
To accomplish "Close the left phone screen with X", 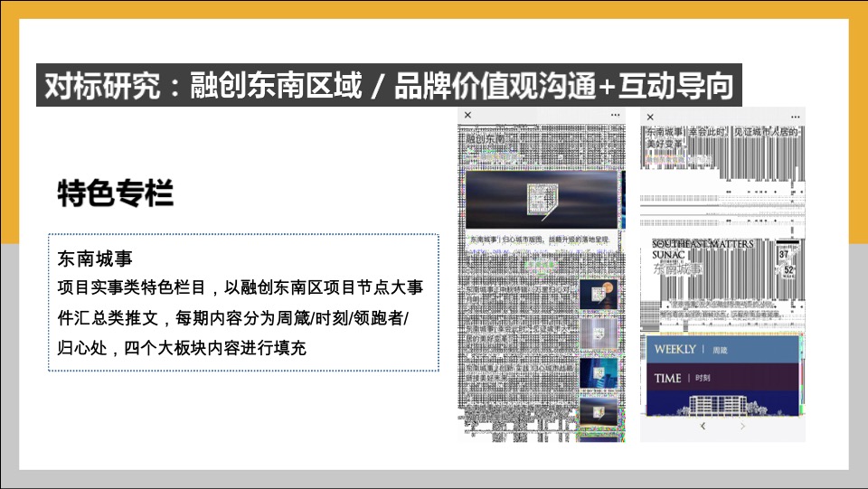I will tap(467, 115).
